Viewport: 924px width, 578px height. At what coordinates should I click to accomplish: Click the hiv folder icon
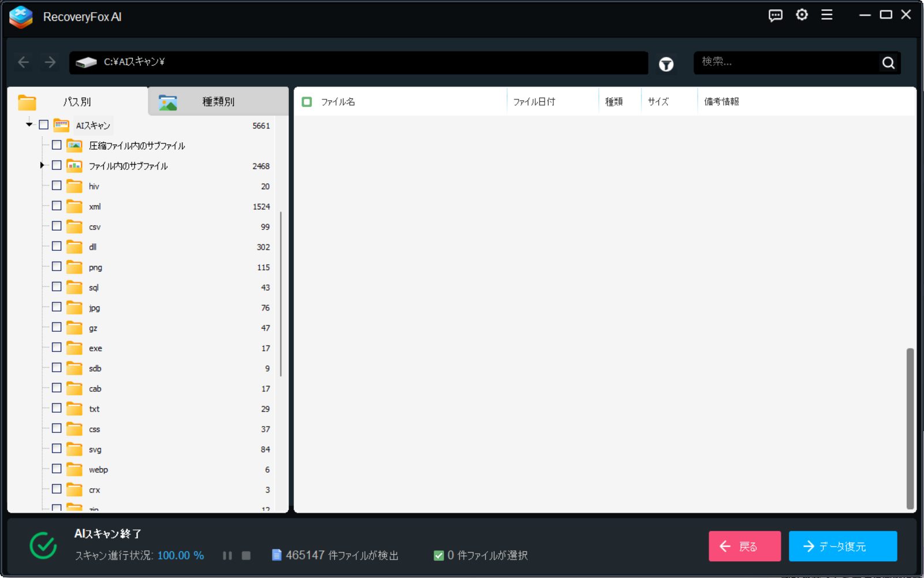tap(74, 186)
